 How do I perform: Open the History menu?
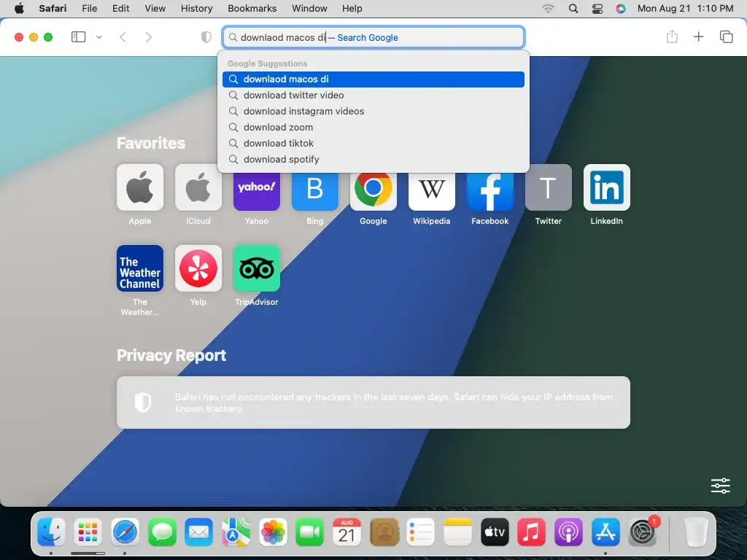[x=196, y=8]
